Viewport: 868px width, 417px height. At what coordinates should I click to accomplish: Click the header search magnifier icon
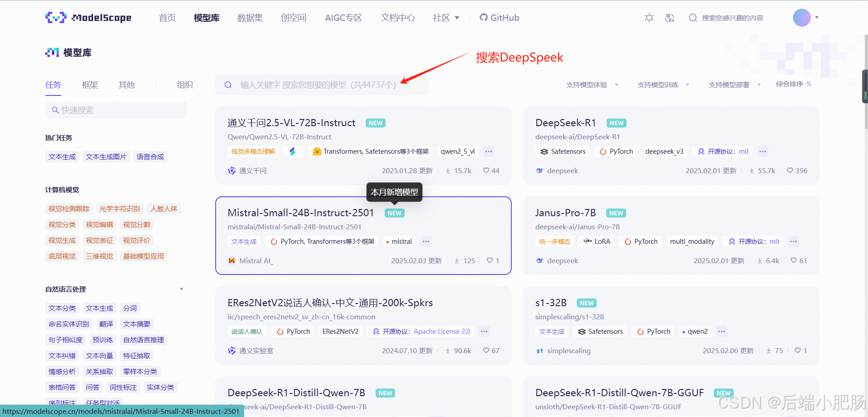693,18
